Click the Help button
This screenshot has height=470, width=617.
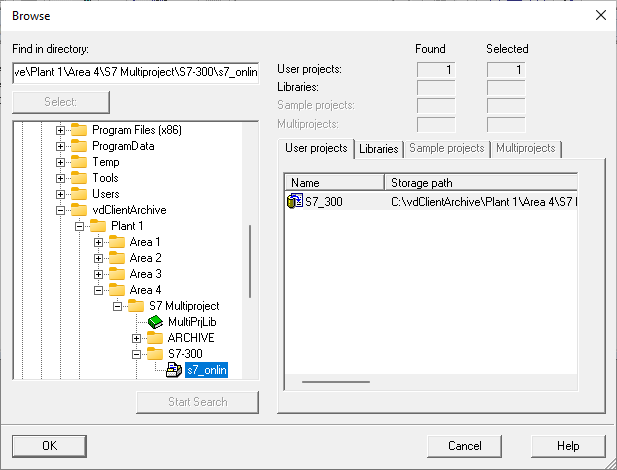point(568,446)
